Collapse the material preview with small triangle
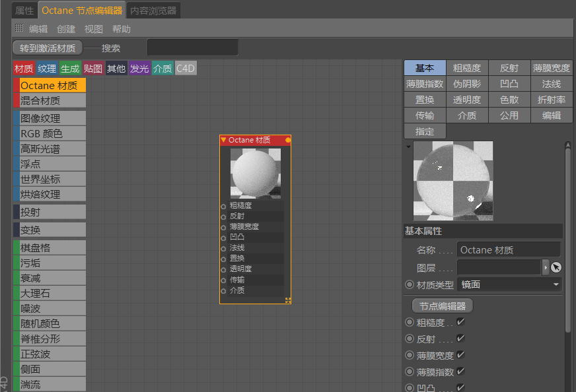 coord(408,147)
